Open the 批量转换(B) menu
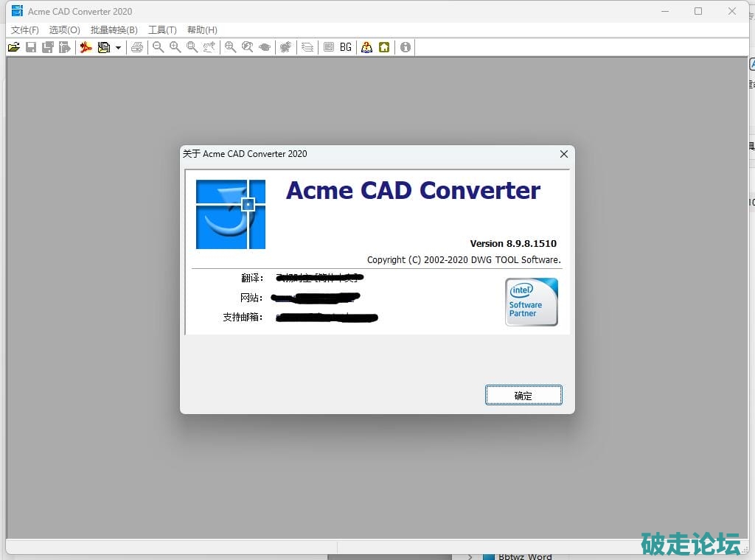The height and width of the screenshot is (560, 755). pos(114,30)
